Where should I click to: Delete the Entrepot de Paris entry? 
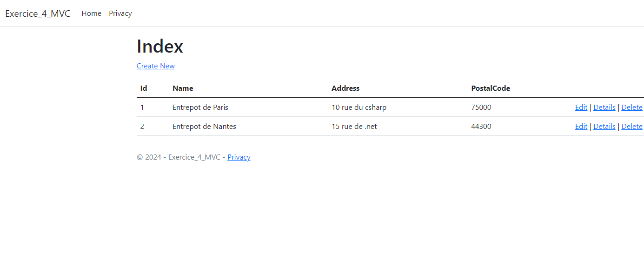pos(632,107)
